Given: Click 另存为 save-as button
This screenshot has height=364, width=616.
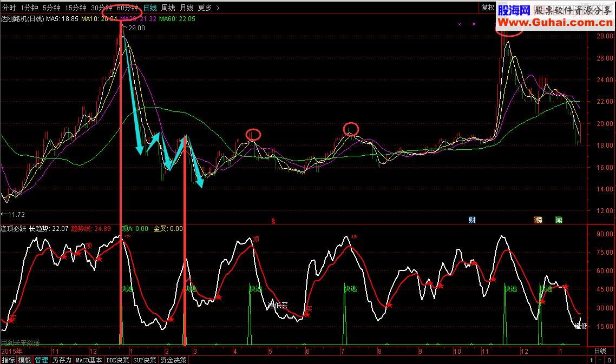Looking at the screenshot, I should point(62,360).
